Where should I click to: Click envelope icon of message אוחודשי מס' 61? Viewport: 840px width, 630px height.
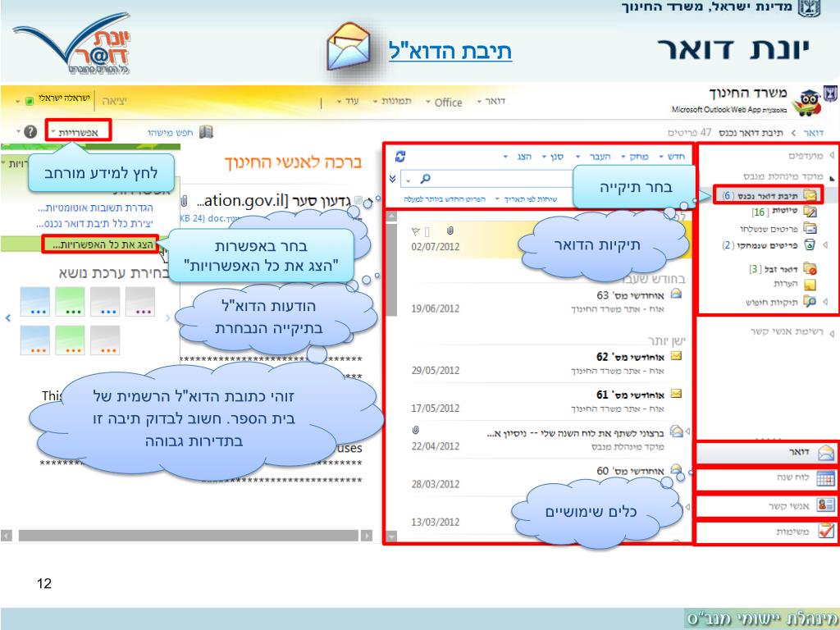pos(676,394)
